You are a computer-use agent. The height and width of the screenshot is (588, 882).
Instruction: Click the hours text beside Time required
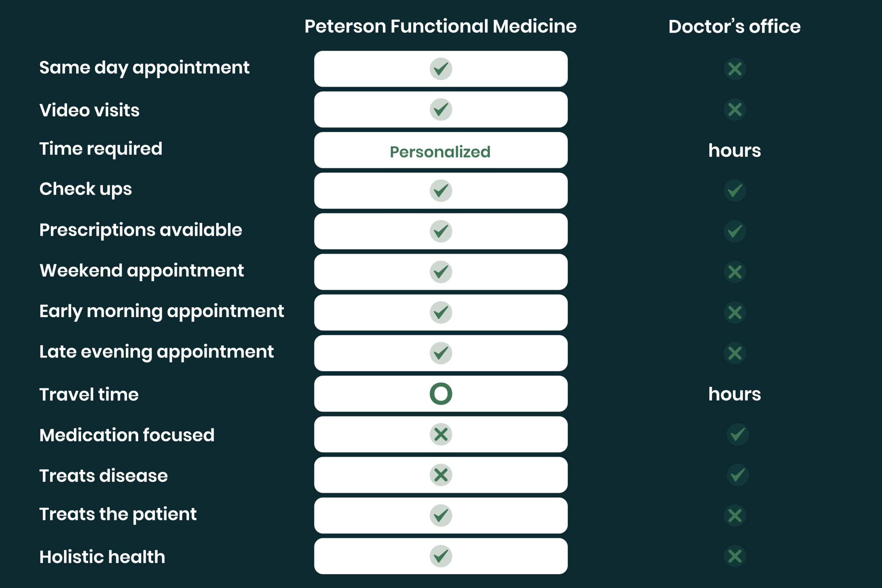(x=735, y=150)
